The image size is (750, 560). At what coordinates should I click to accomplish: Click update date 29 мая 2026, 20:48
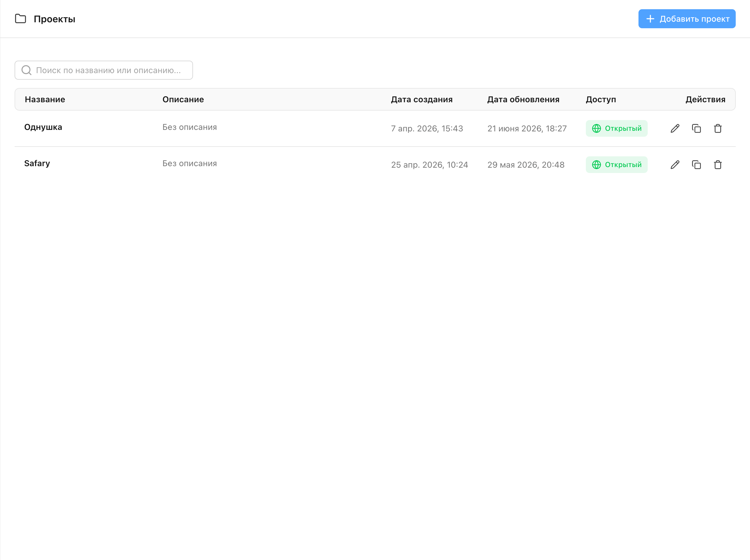(526, 165)
